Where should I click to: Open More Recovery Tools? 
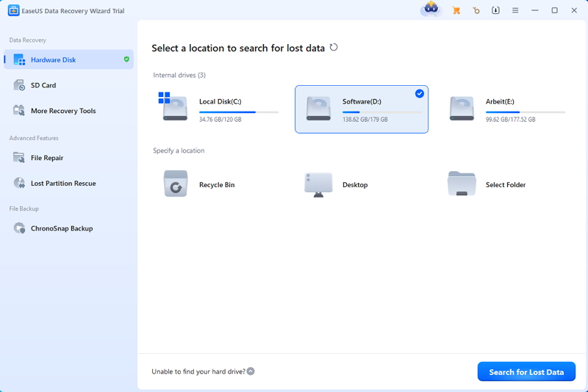click(68, 110)
